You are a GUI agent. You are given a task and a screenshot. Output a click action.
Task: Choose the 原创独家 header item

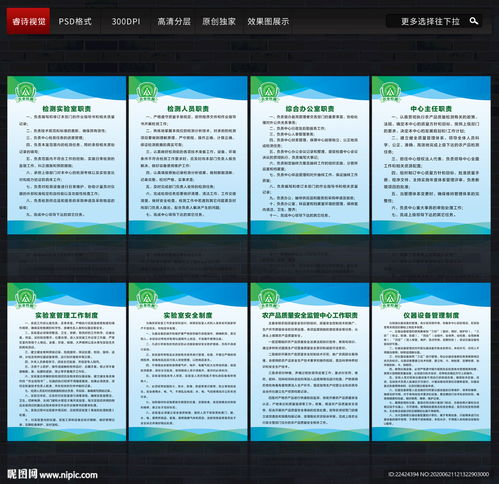click(x=219, y=22)
